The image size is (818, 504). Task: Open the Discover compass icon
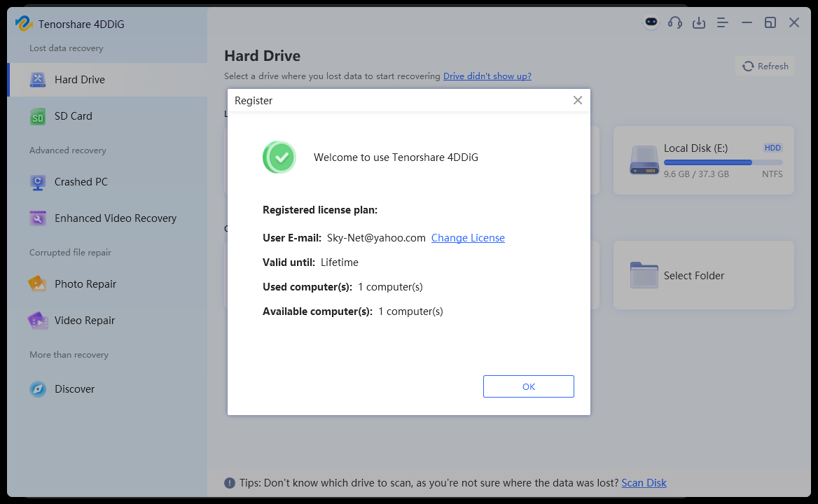[38, 388]
